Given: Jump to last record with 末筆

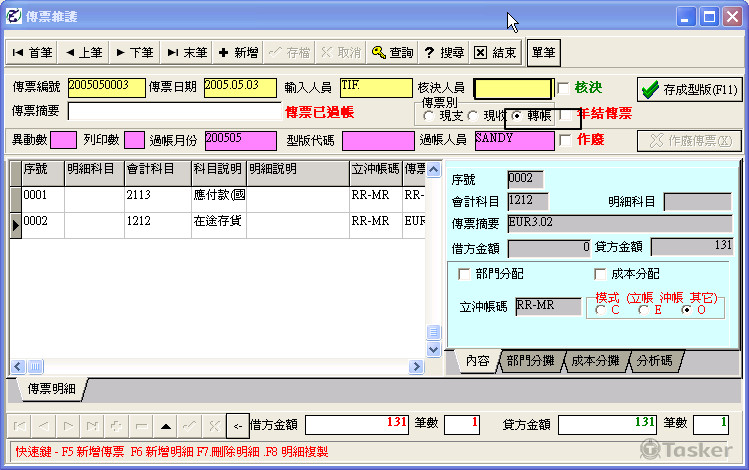Looking at the screenshot, I should tap(187, 53).
